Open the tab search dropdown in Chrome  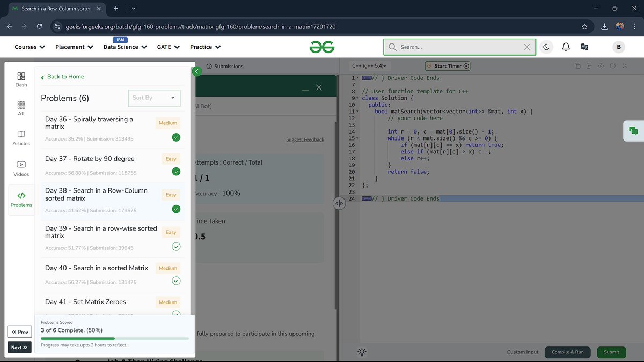(x=133, y=8)
